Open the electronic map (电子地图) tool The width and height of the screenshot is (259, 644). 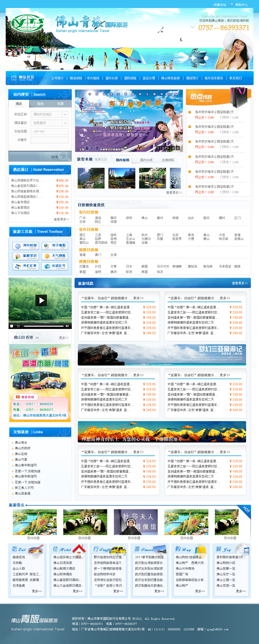55,246
